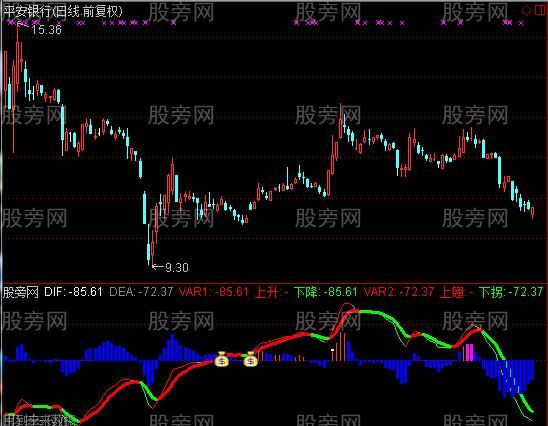Click the 平安银行(日线,前复权) chart title
This screenshot has height=426, width=548.
coord(63,11)
